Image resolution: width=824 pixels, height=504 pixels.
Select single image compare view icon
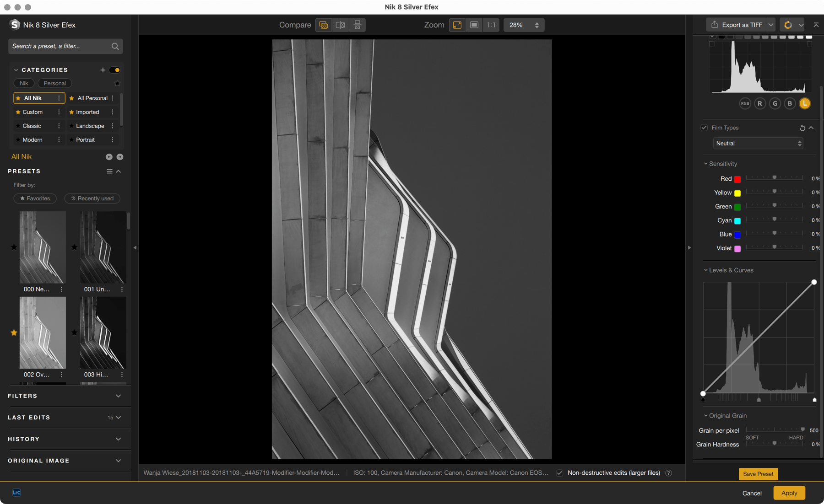[324, 25]
